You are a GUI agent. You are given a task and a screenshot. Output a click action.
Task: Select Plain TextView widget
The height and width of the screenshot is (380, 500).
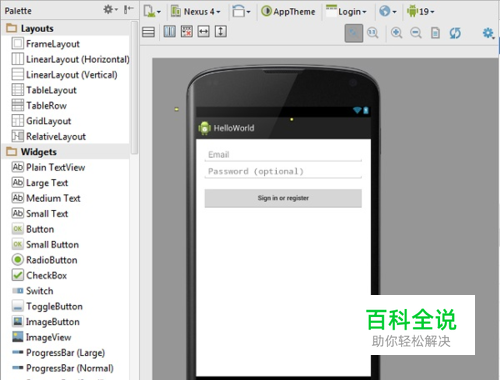(48, 167)
